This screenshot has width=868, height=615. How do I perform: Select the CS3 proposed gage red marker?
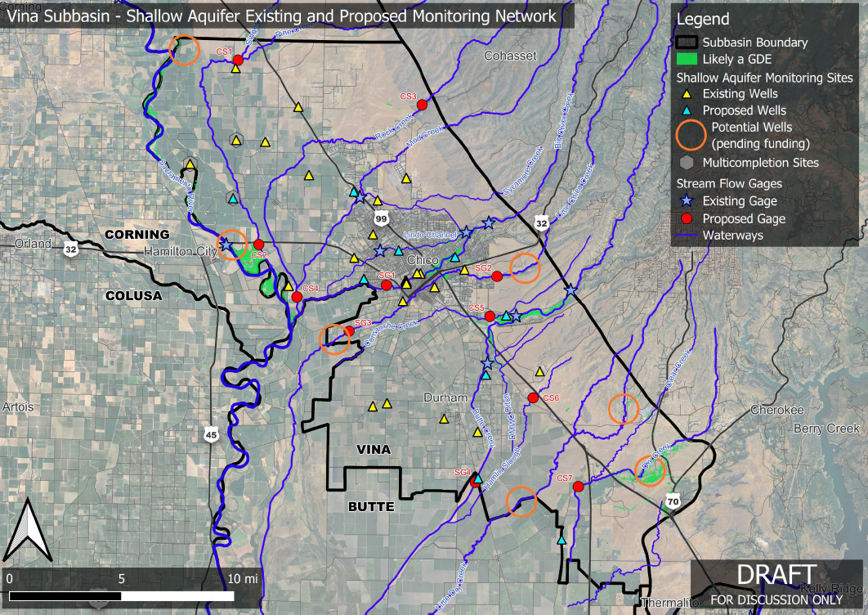[422, 105]
